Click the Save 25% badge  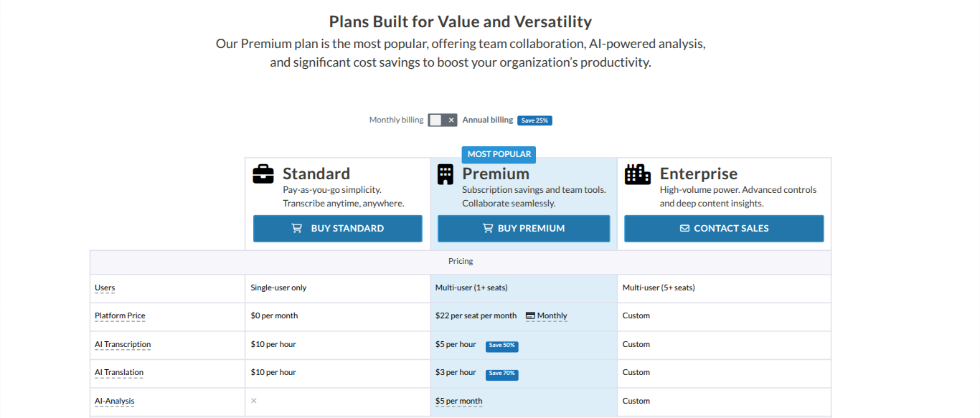coord(534,120)
